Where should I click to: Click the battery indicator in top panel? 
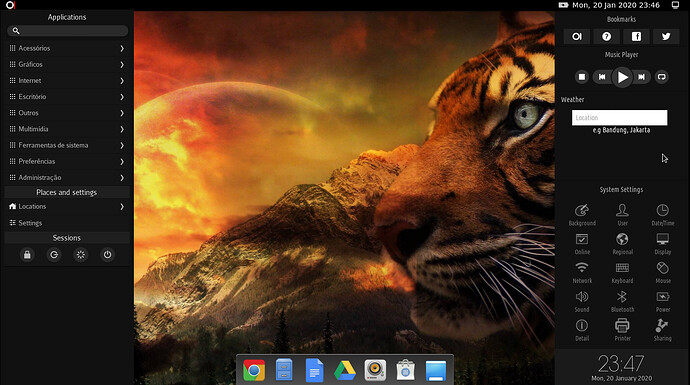[563, 5]
